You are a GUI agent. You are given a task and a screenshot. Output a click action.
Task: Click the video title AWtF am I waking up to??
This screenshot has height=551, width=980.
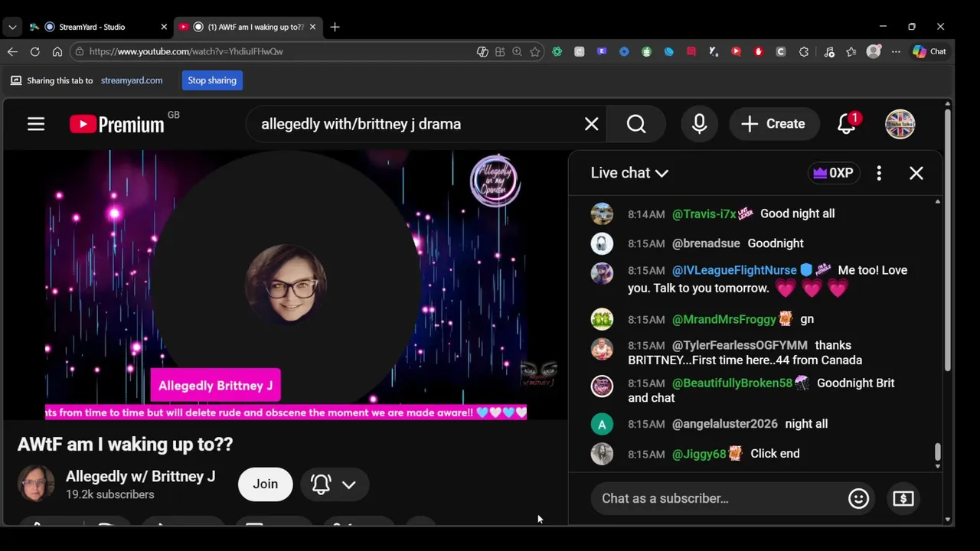[125, 445]
